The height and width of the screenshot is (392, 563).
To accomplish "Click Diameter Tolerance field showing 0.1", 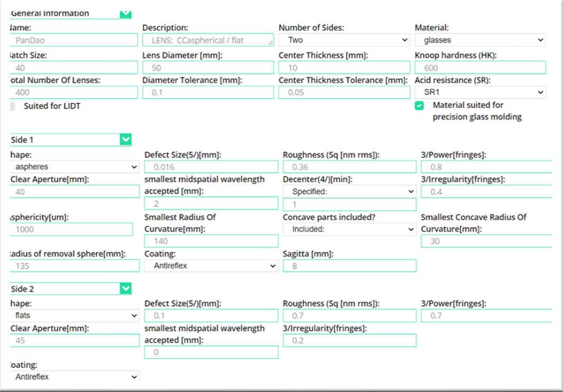I will (x=208, y=92).
